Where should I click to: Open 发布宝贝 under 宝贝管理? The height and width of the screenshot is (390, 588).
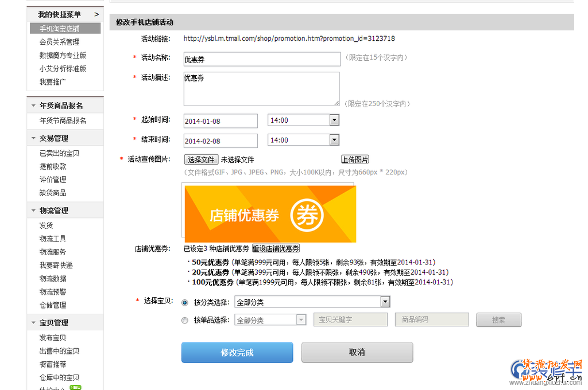pos(53,338)
